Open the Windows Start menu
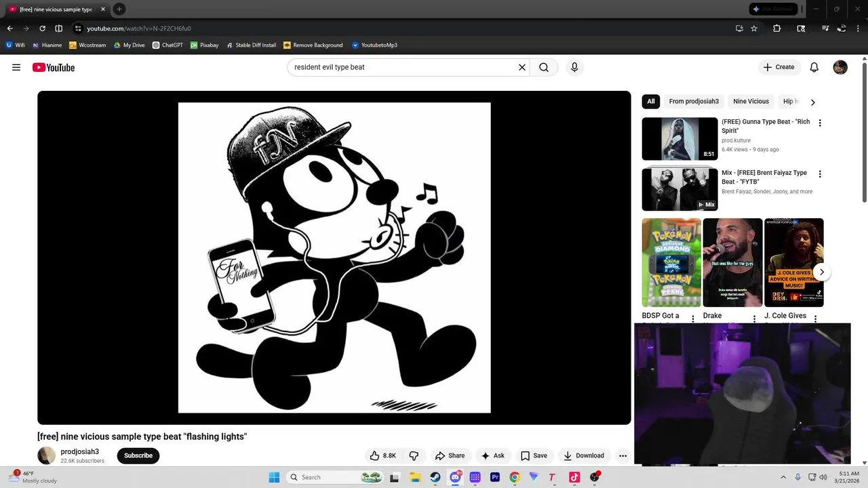868x488 pixels. pyautogui.click(x=274, y=477)
